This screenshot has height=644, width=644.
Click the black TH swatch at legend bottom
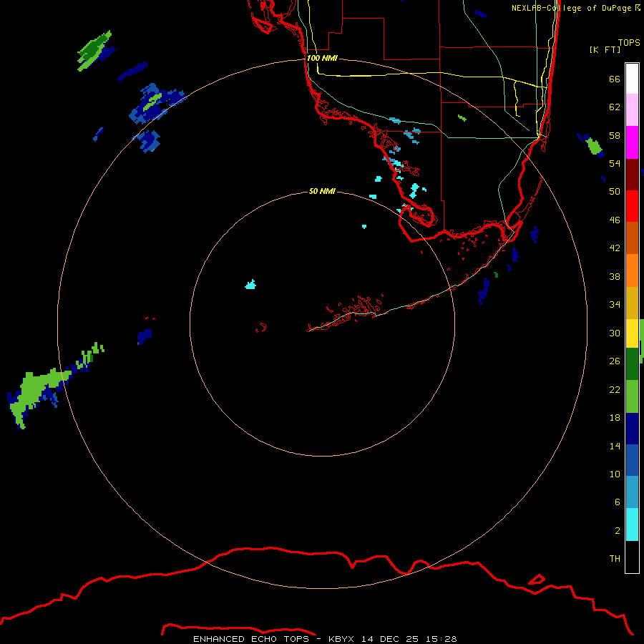632,557
